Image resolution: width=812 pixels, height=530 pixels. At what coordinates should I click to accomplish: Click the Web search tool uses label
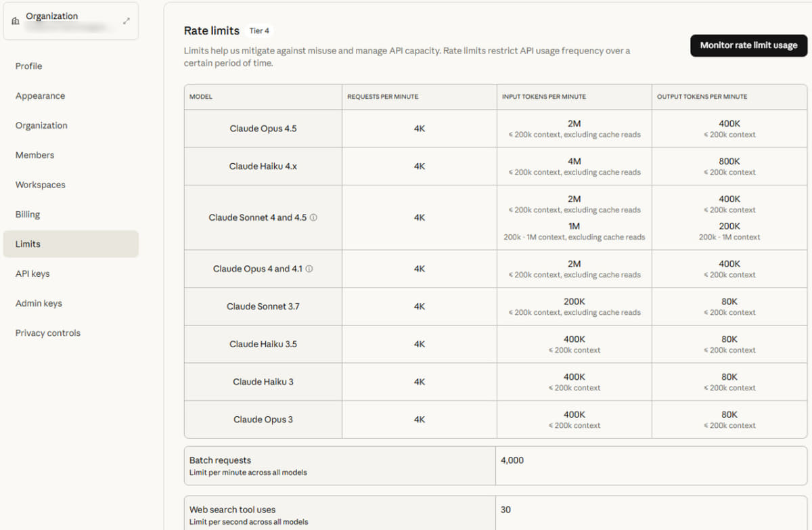coord(233,510)
